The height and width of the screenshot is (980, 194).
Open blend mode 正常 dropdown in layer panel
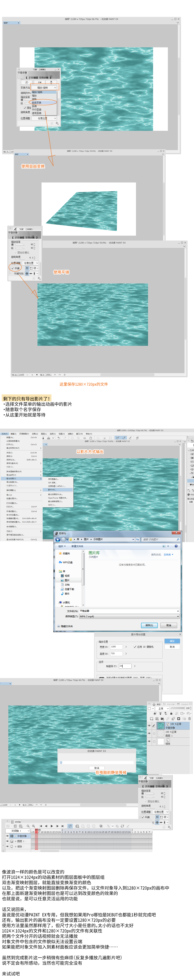coord(163,708)
